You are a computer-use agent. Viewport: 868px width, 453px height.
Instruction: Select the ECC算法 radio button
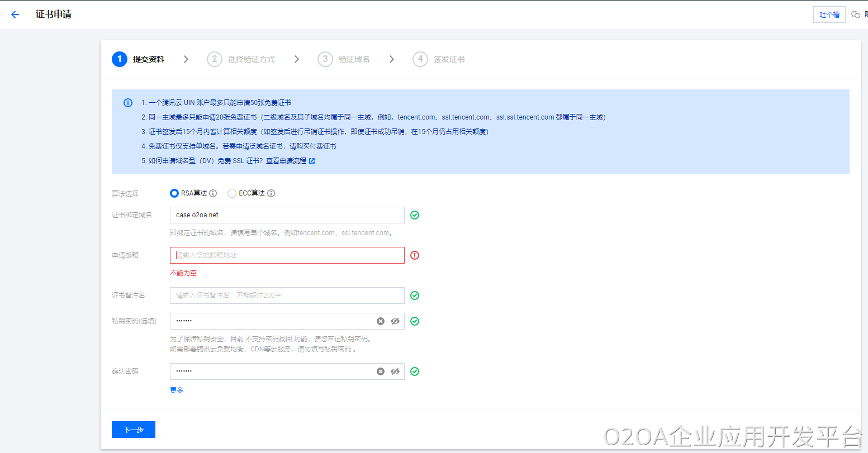click(x=232, y=193)
